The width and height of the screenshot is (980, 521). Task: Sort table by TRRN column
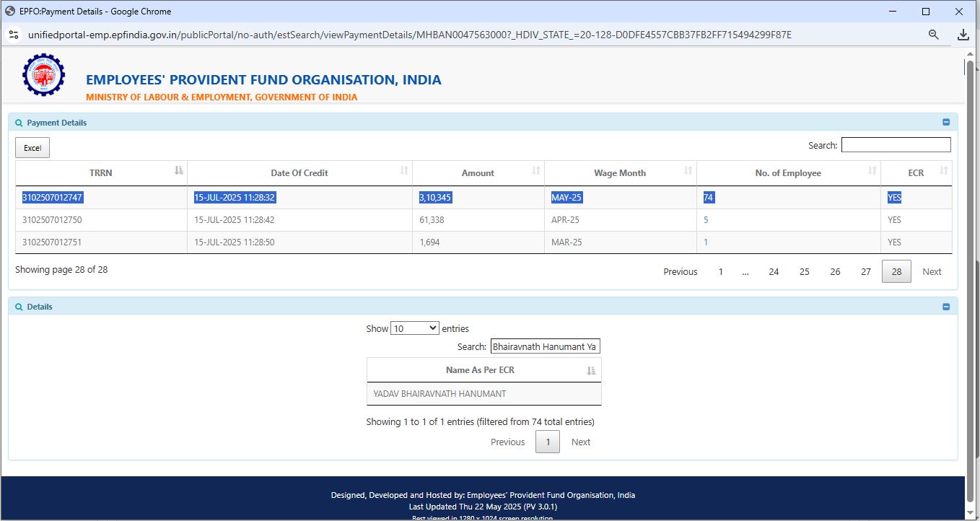pyautogui.click(x=101, y=173)
